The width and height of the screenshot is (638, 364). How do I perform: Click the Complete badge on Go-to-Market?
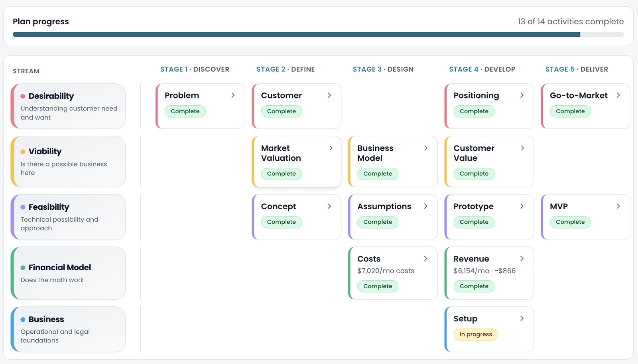(570, 111)
